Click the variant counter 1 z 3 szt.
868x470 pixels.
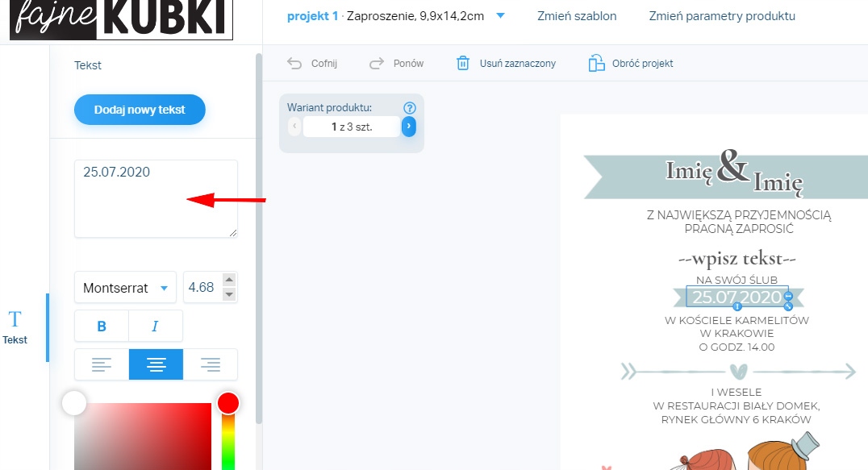(352, 127)
